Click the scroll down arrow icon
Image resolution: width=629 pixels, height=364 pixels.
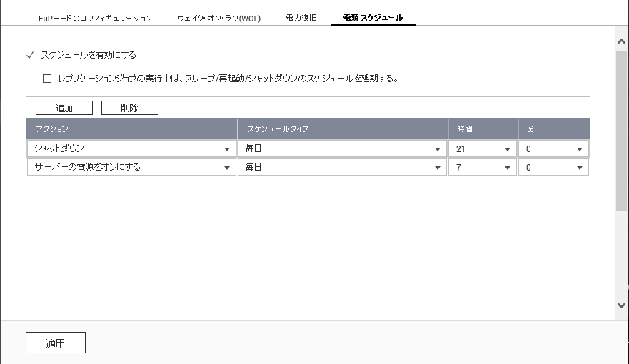[621, 305]
